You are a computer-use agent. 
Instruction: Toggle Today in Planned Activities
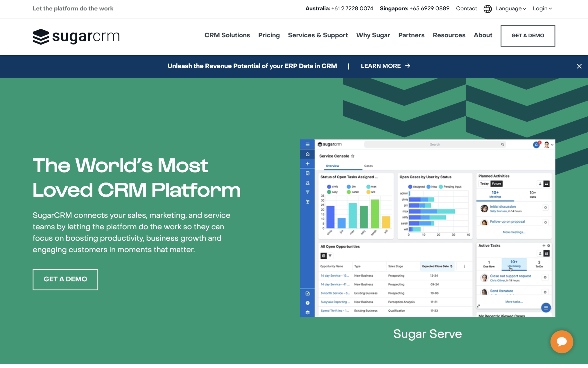click(x=484, y=184)
